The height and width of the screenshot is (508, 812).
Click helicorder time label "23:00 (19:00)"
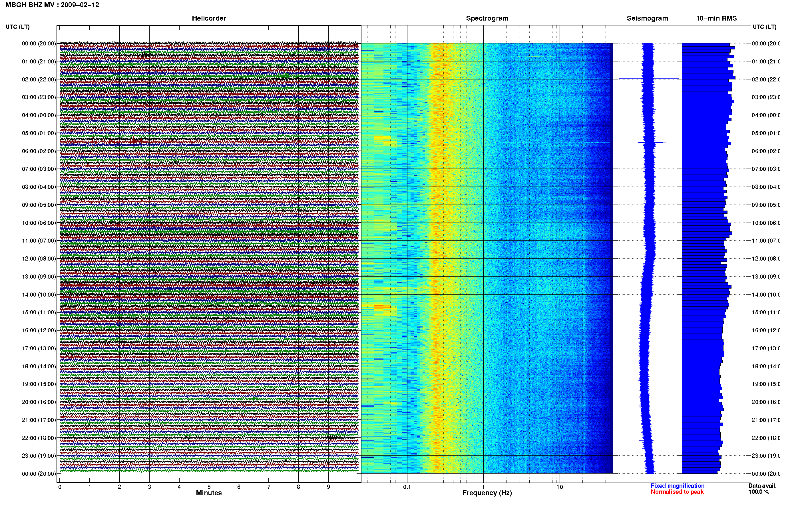[x=39, y=456]
